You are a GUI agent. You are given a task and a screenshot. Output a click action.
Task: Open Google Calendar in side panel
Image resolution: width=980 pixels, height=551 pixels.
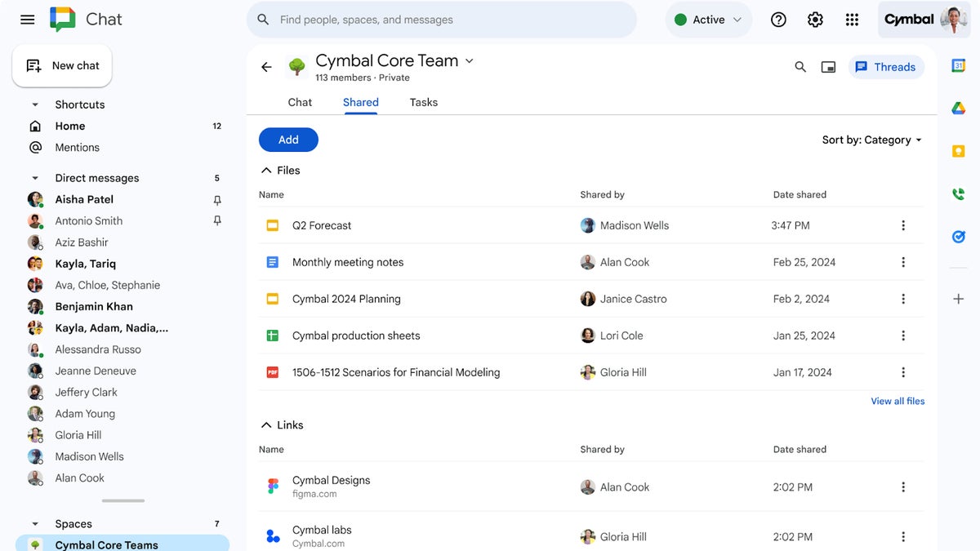pos(959,66)
